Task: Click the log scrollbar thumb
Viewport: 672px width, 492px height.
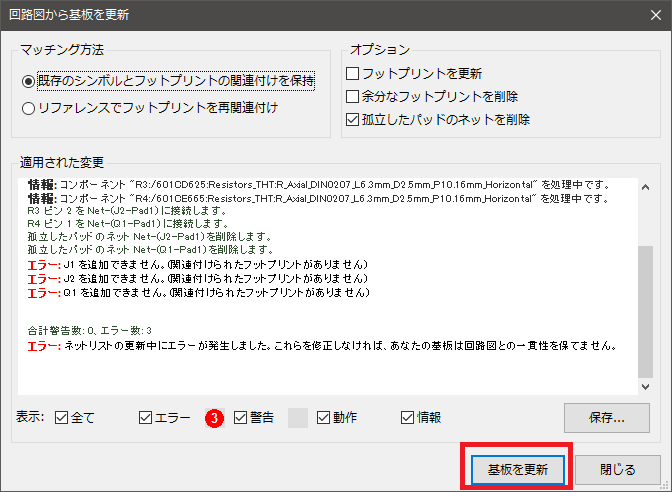Action: click(x=645, y=310)
